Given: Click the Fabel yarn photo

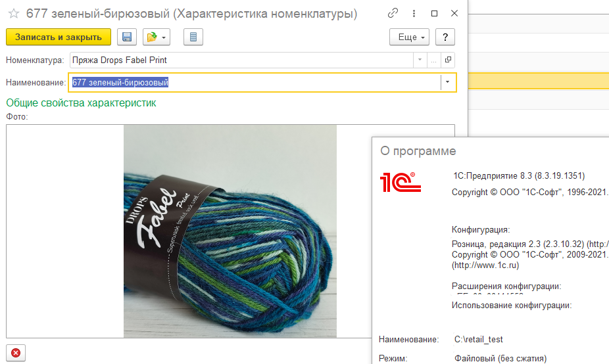Looking at the screenshot, I should tap(230, 231).
